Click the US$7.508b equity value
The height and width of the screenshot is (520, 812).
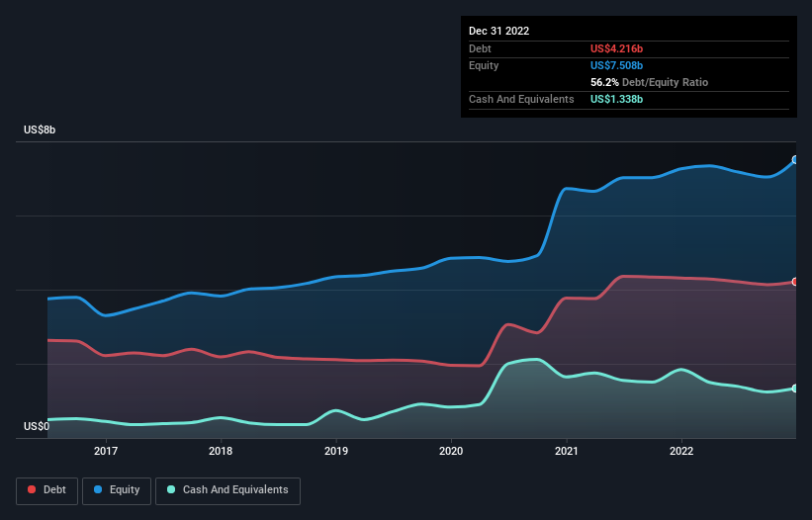click(x=617, y=65)
